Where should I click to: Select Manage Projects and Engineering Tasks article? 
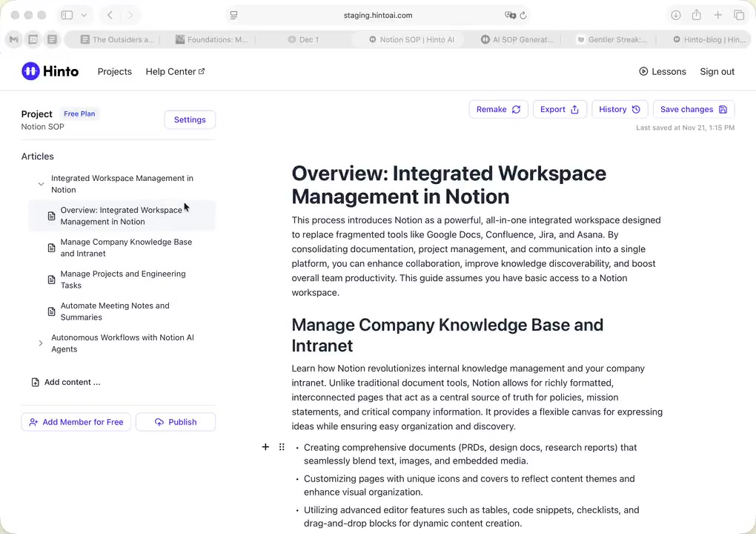123,280
